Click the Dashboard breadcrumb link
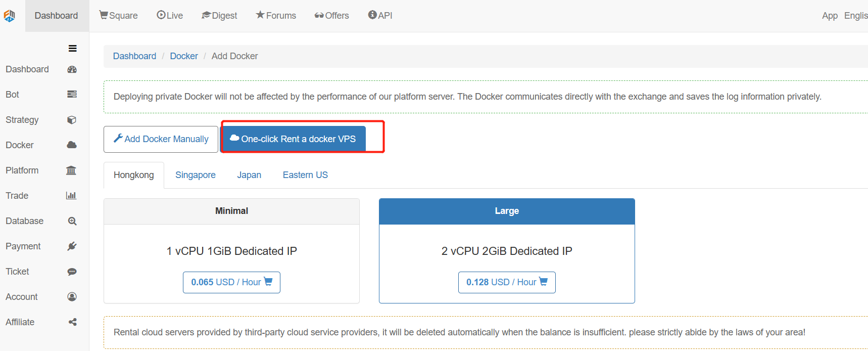The width and height of the screenshot is (868, 351). [x=134, y=56]
